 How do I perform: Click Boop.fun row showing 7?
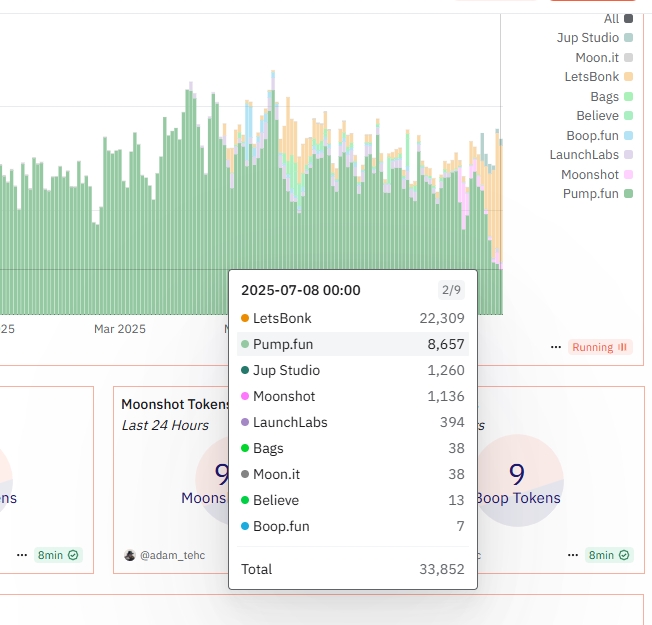click(x=353, y=526)
